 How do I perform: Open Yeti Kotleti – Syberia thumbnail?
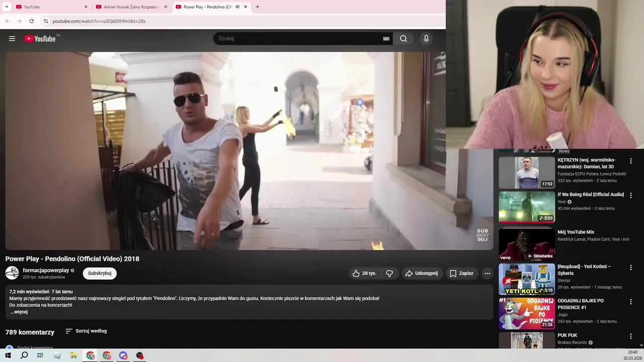click(x=527, y=279)
